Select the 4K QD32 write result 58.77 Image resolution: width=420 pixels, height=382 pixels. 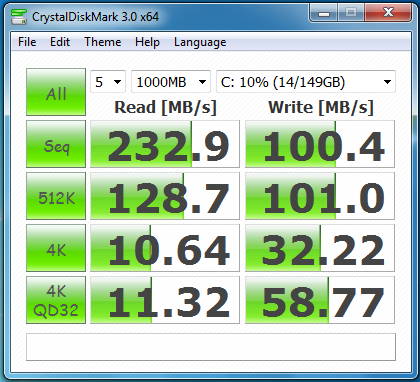tap(320, 300)
